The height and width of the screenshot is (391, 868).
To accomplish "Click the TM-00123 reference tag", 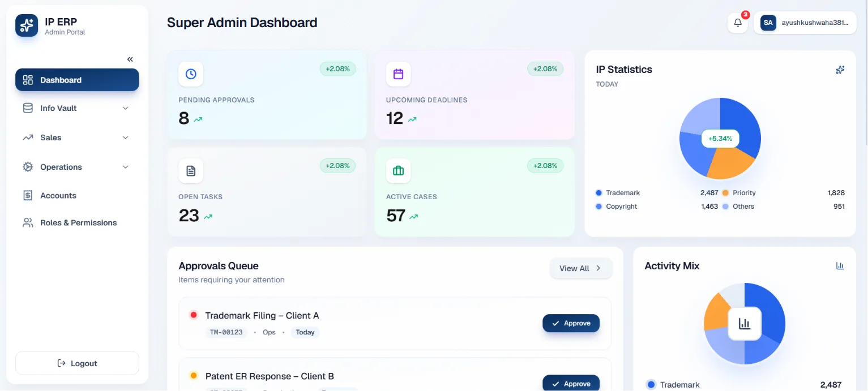I will tap(226, 332).
